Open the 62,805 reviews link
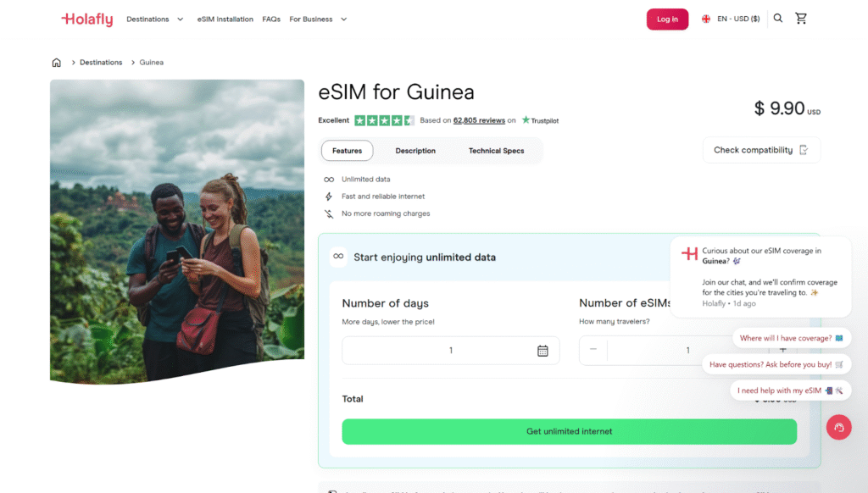This screenshot has height=493, width=868. pos(479,120)
